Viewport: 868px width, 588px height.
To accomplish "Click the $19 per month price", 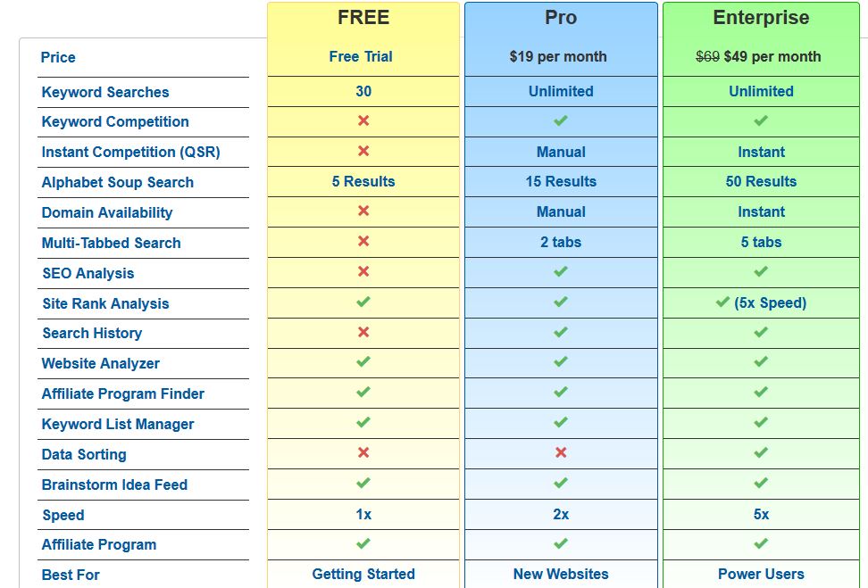I will pos(558,56).
